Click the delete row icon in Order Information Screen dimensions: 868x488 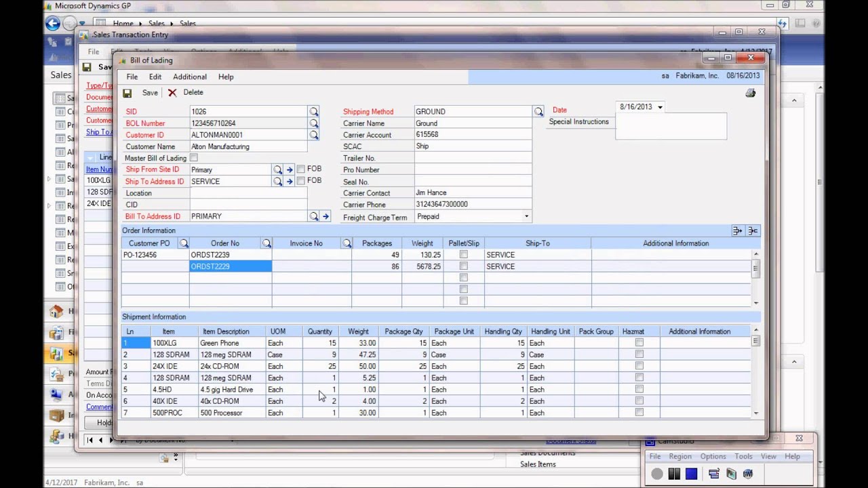[753, 231]
